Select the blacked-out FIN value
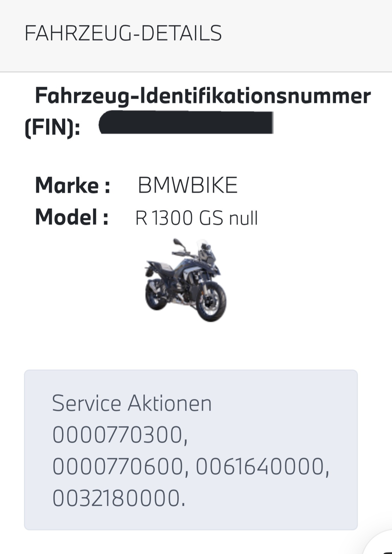Screen dimensions: 392x554 (186, 123)
